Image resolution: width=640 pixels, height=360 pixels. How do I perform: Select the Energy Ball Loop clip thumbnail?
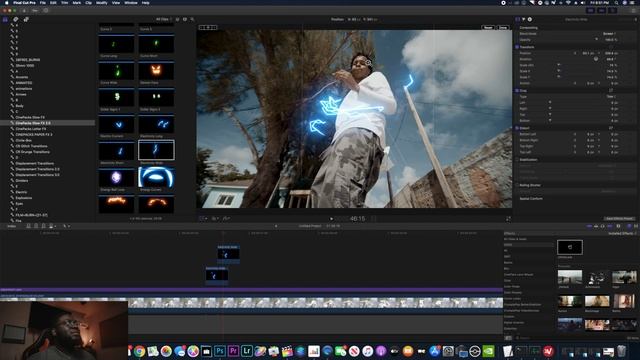[x=116, y=178]
